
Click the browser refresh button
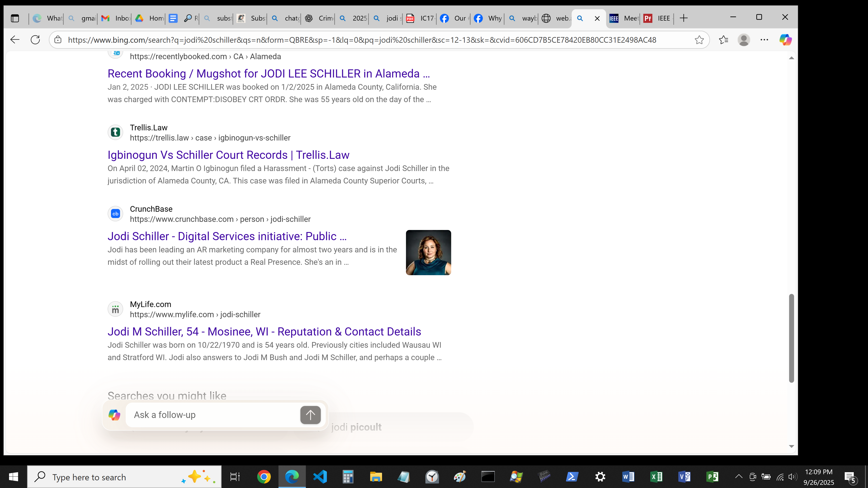(35, 40)
